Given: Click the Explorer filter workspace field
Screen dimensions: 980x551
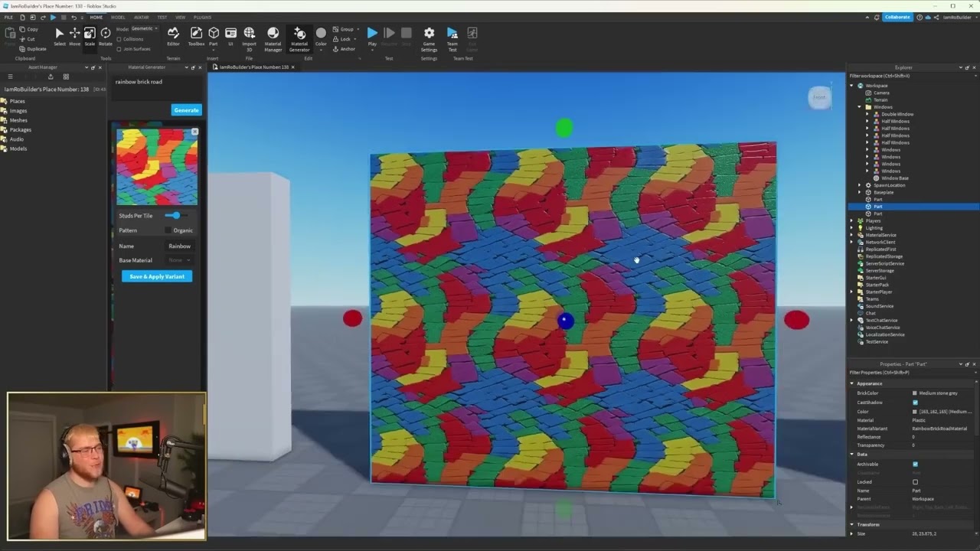Looking at the screenshot, I should pyautogui.click(x=911, y=76).
